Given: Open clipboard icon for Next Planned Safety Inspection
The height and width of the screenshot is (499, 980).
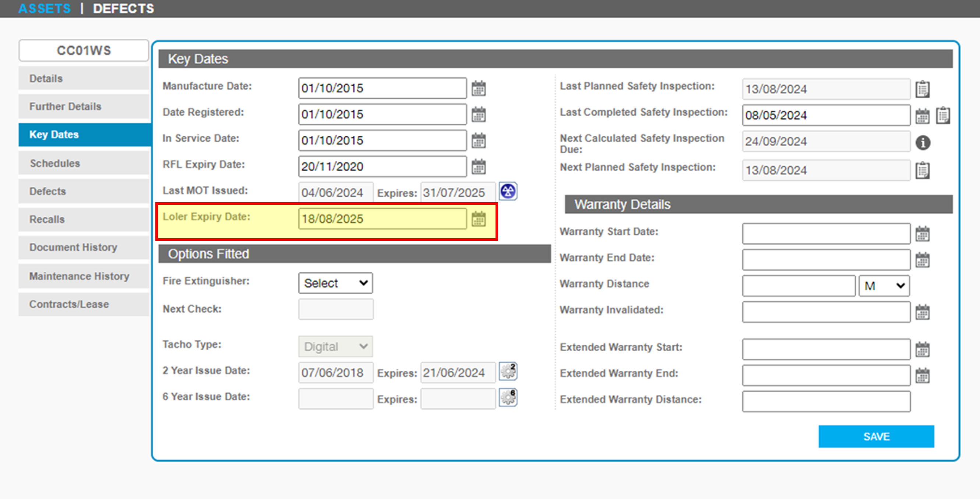Looking at the screenshot, I should [x=922, y=170].
